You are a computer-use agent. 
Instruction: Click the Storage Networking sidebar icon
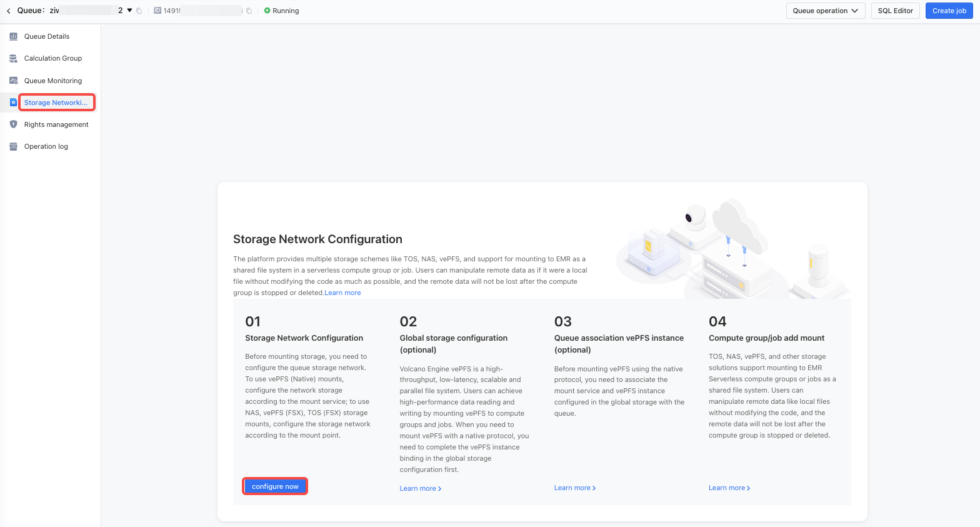[13, 103]
